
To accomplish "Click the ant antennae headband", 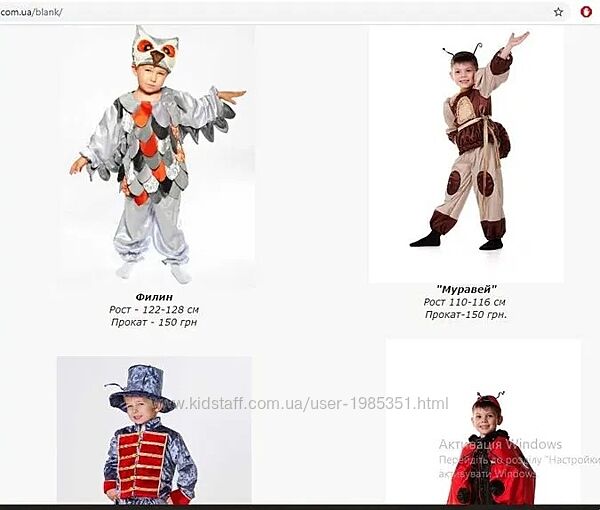I will click(462, 50).
